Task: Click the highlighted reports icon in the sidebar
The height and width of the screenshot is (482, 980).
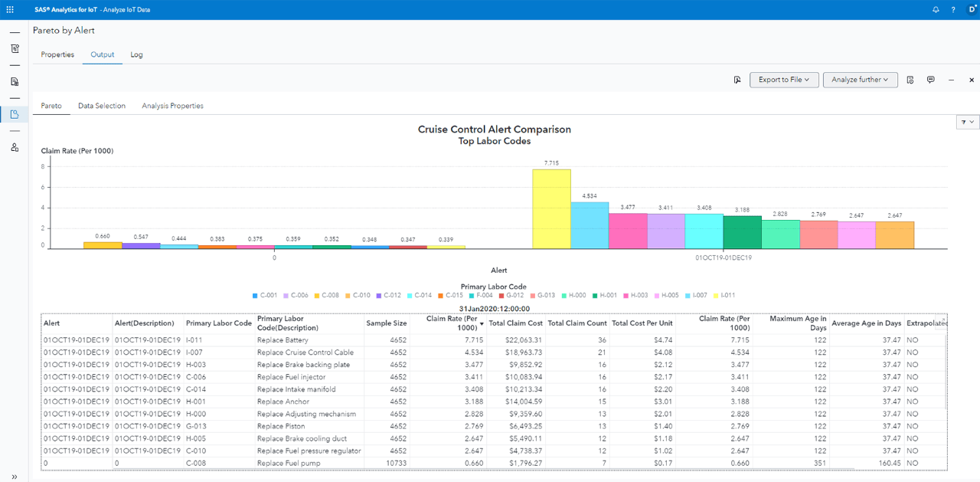Action: pos(14,113)
